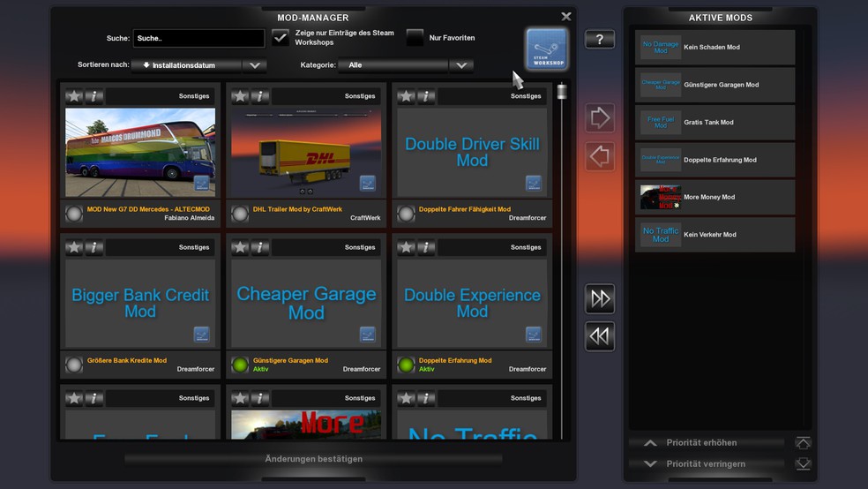
Task: Open the Steam Workshop button
Action: point(546,49)
